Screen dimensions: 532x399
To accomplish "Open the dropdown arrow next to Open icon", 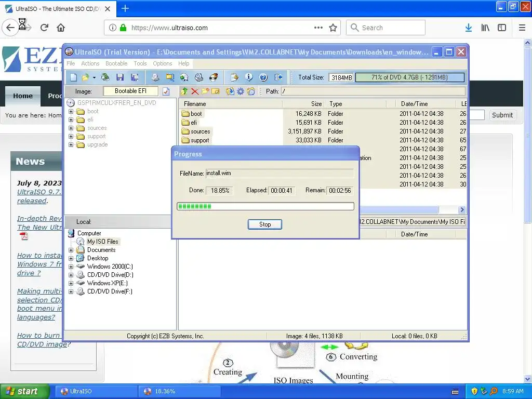I will (94, 77).
